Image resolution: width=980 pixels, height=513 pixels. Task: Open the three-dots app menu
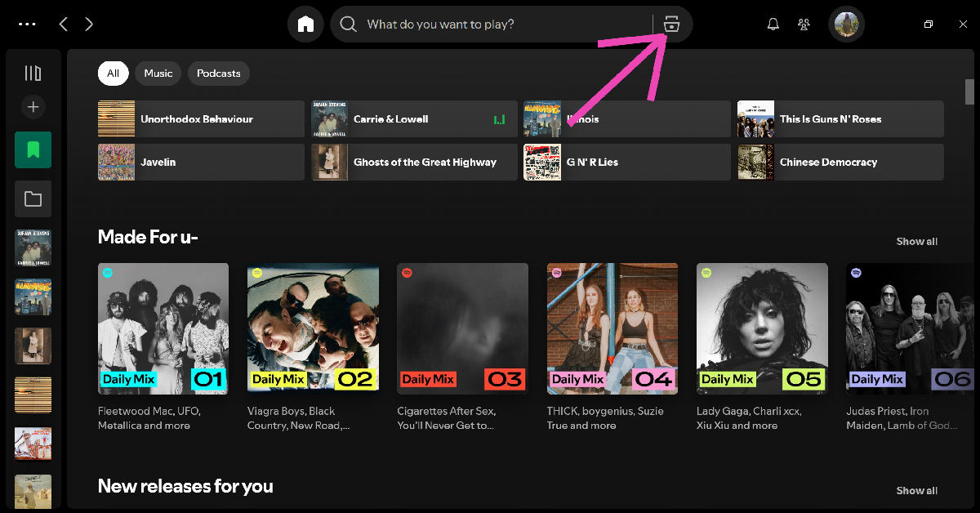(x=27, y=25)
